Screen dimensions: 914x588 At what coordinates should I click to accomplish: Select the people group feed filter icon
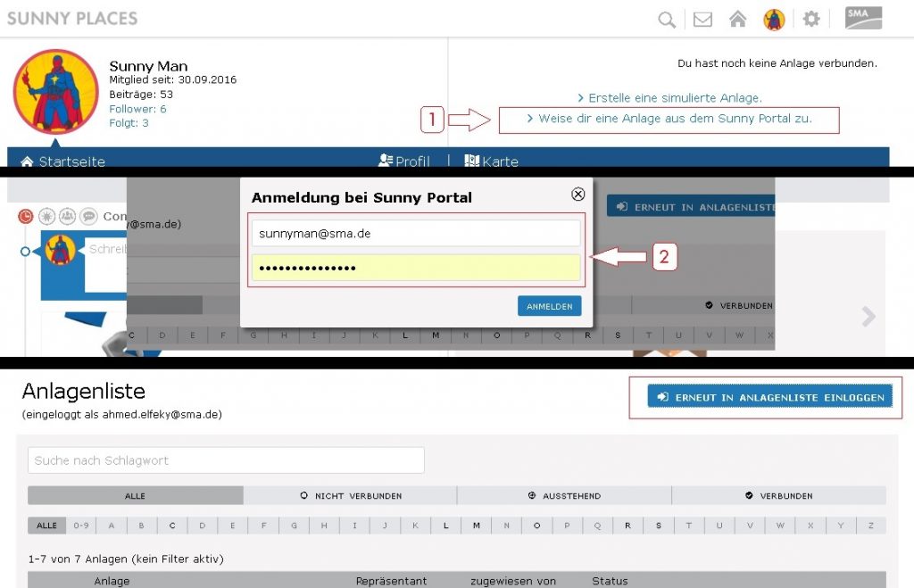(68, 217)
